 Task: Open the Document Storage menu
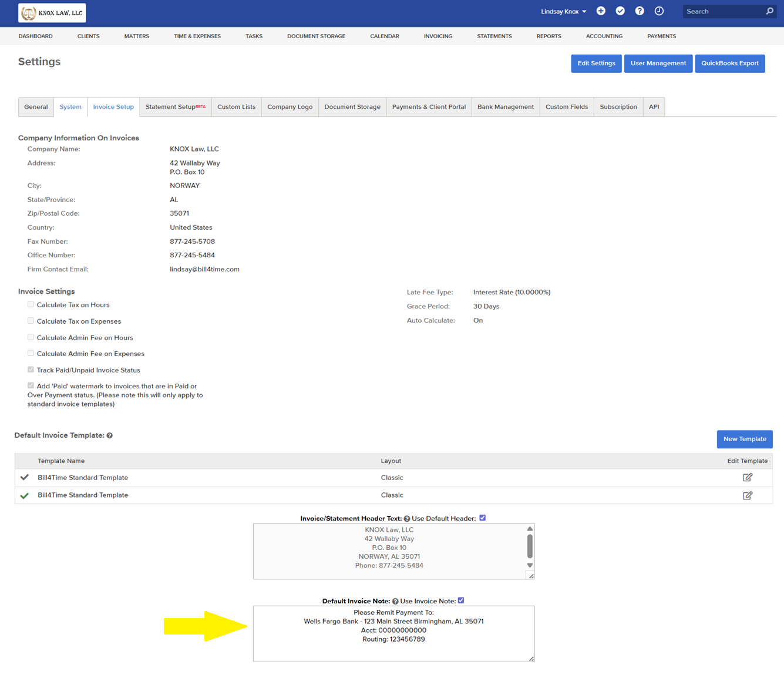316,36
